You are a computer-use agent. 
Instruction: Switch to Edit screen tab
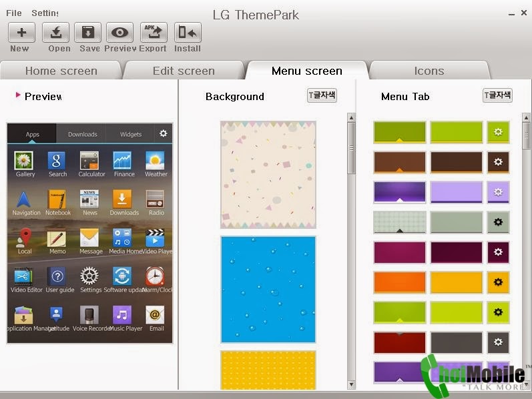[x=184, y=71]
